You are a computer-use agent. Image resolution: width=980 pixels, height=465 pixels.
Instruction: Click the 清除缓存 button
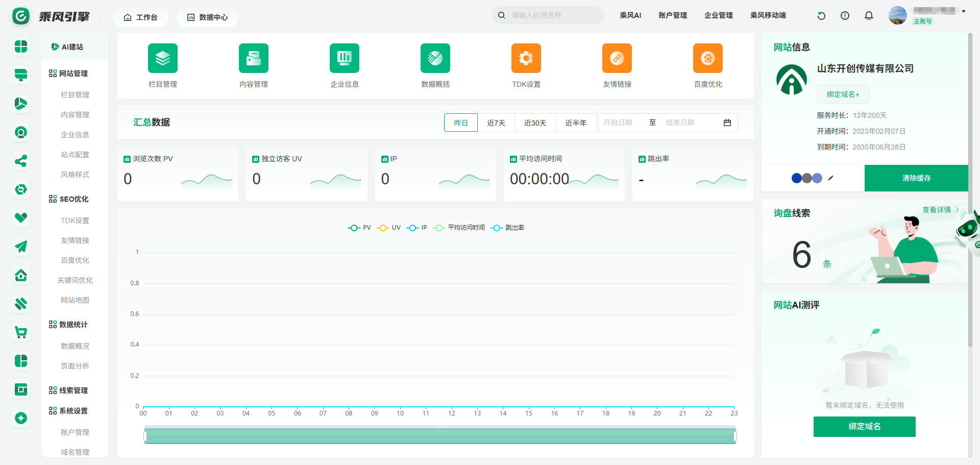coord(916,178)
